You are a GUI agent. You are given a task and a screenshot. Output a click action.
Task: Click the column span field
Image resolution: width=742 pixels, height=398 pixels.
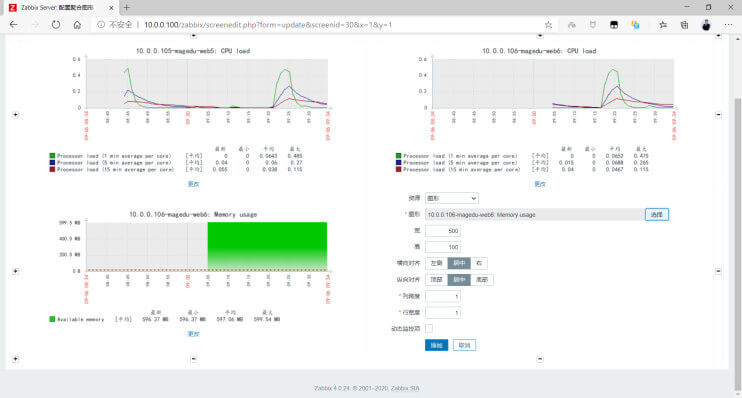443,296
